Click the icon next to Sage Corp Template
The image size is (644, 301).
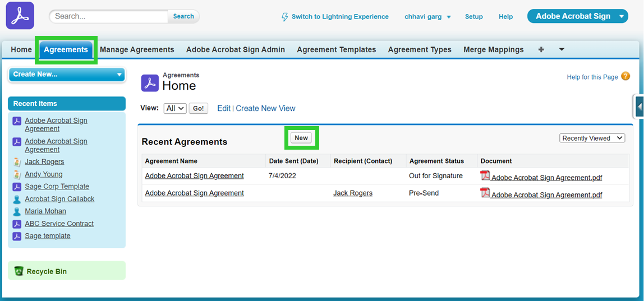[17, 187]
